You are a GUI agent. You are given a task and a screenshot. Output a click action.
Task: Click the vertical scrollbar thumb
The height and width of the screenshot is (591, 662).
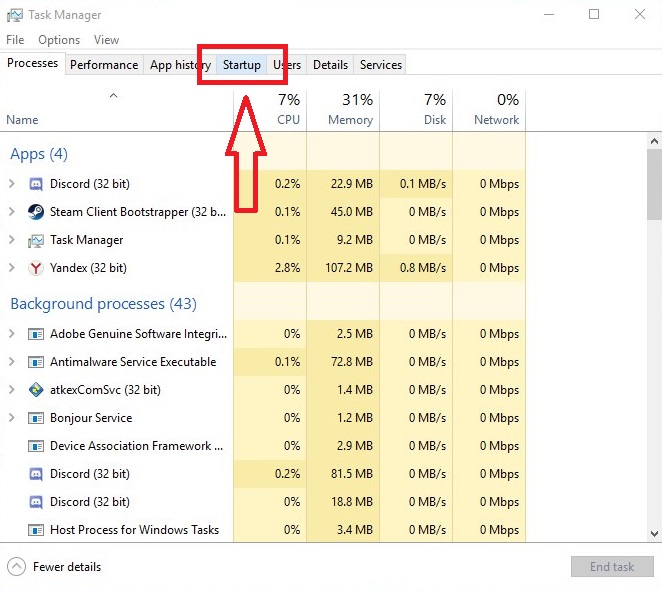click(x=654, y=184)
